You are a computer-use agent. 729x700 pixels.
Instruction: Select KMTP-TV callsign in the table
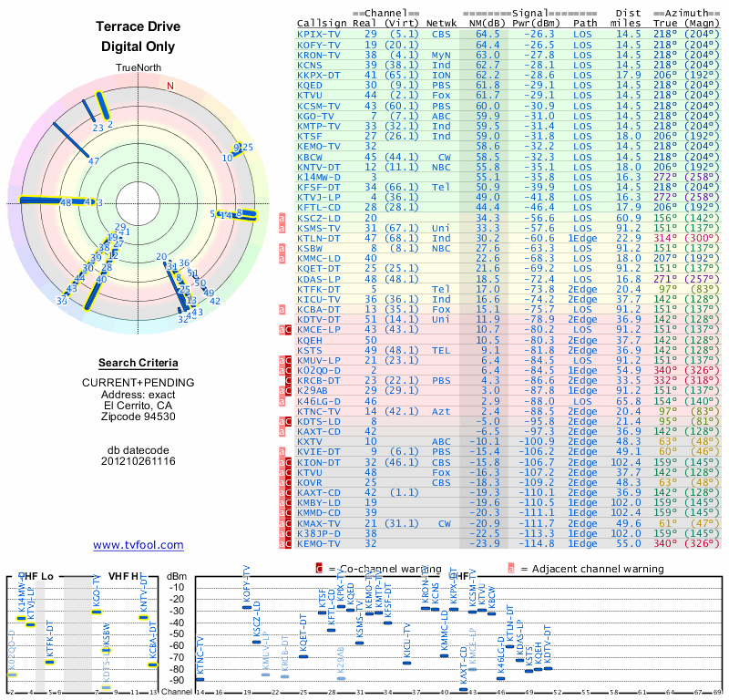coord(319,126)
